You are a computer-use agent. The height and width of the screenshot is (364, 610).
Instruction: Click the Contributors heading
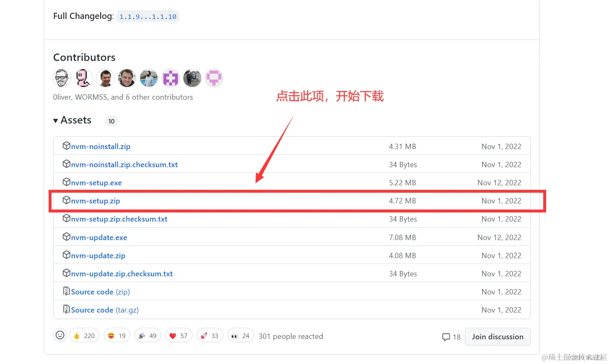tap(84, 57)
